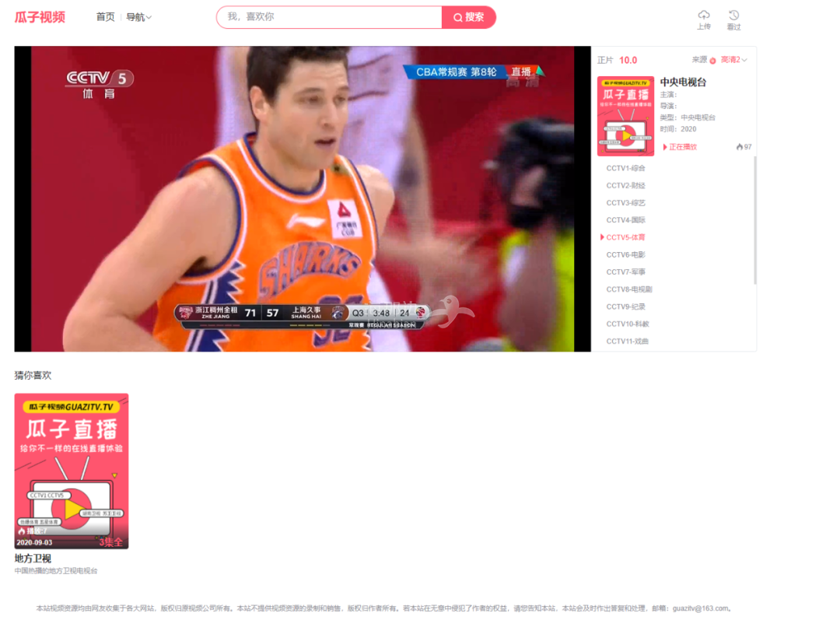Expand the 高清2 source dropdown
This screenshot has height=627, width=840.
(733, 60)
